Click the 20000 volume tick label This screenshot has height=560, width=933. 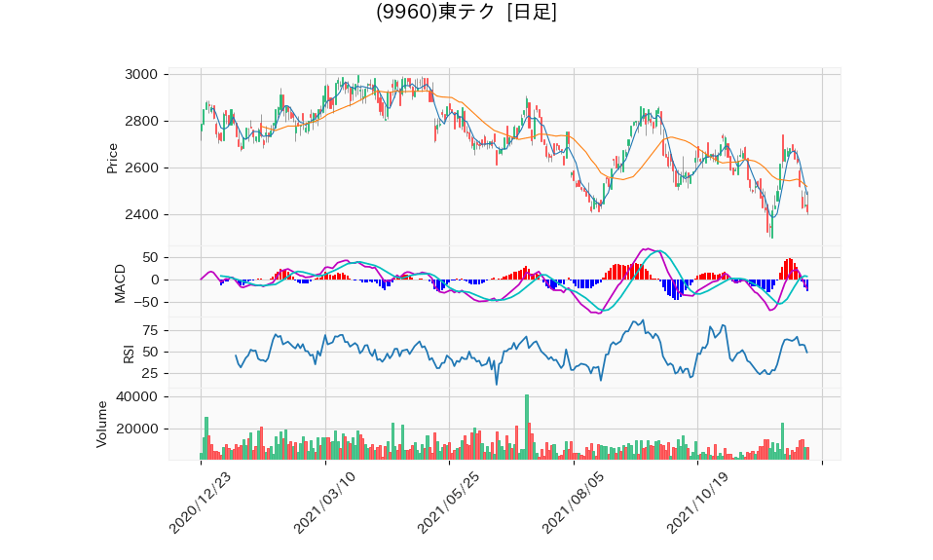pos(137,429)
